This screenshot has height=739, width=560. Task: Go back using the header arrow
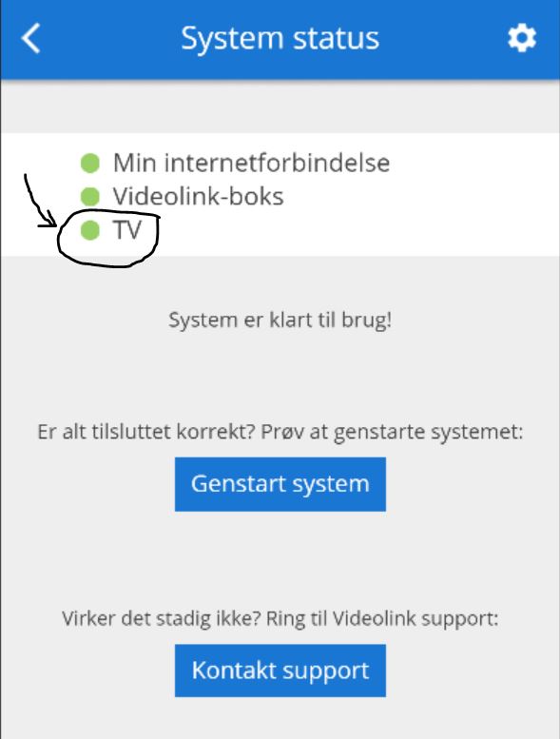30,38
